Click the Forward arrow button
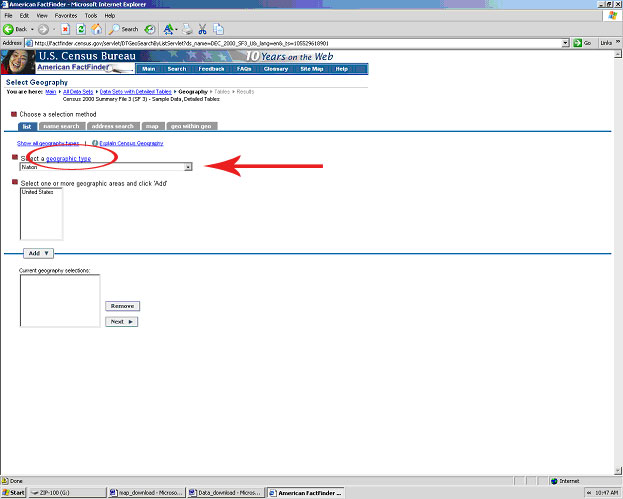 (x=43, y=29)
